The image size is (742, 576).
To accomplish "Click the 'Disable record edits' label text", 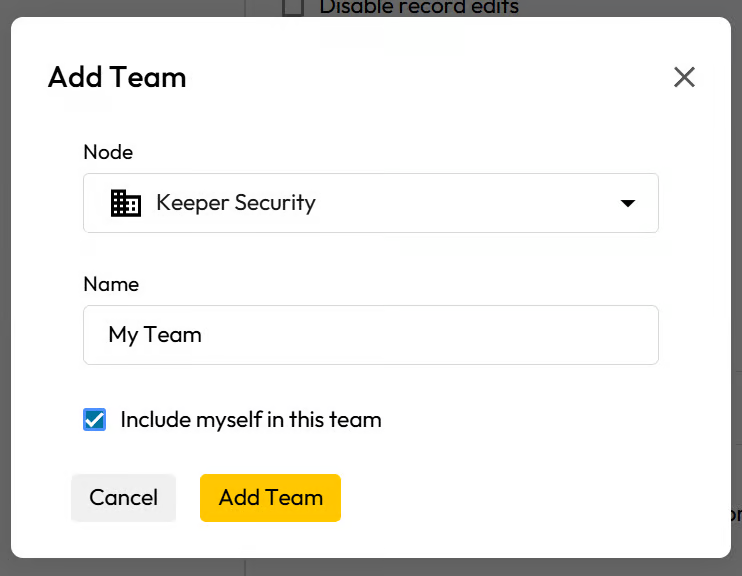I will (x=419, y=8).
